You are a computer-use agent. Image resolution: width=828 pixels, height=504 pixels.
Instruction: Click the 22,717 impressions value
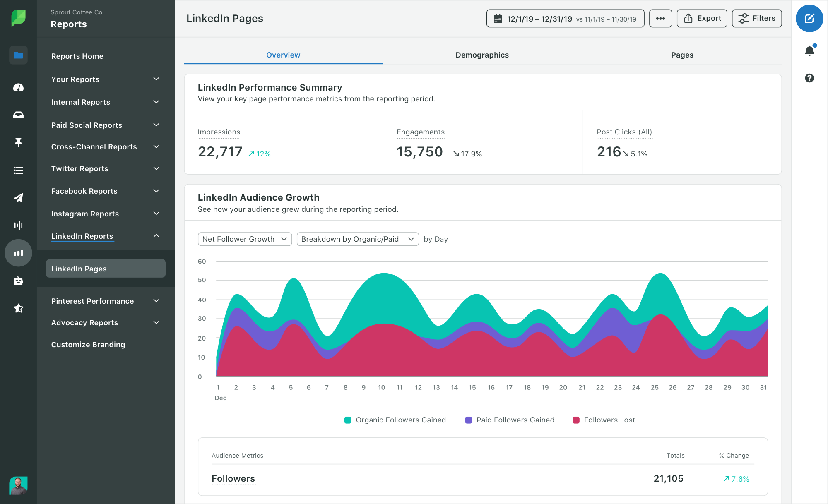[220, 152]
